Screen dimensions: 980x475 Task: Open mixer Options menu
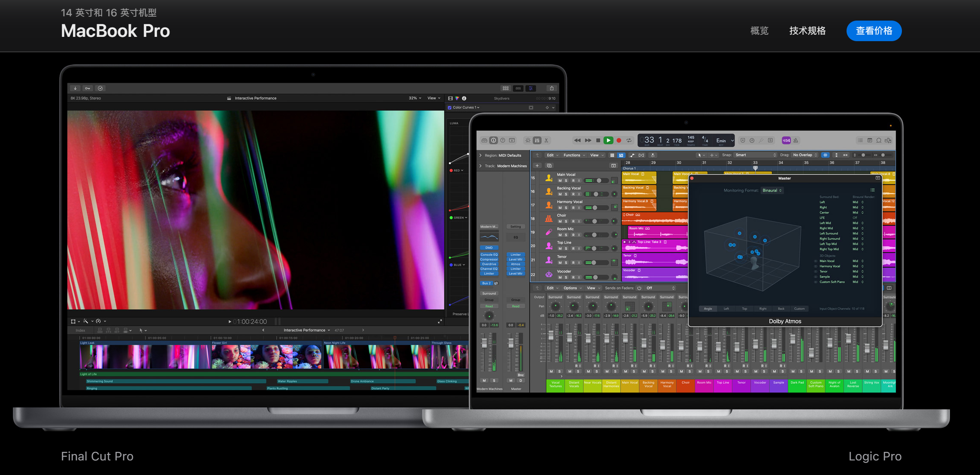[x=572, y=288]
